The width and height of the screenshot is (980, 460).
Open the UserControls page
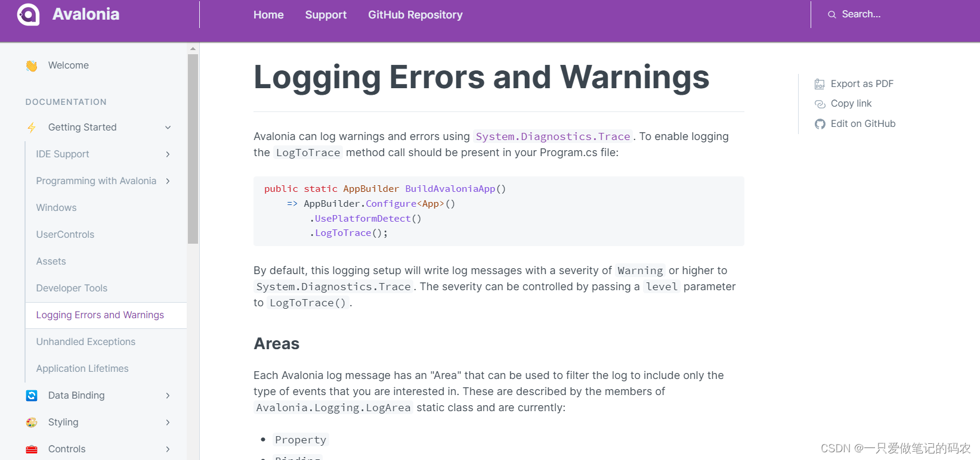click(x=65, y=235)
